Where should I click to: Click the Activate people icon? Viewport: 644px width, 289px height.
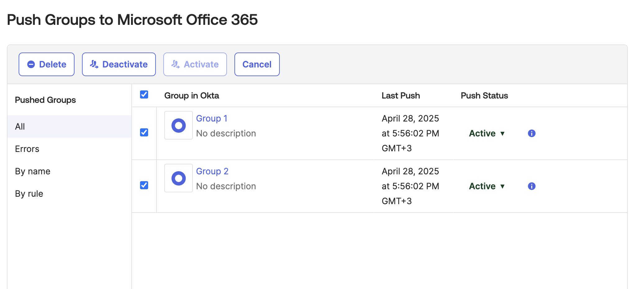pos(175,64)
